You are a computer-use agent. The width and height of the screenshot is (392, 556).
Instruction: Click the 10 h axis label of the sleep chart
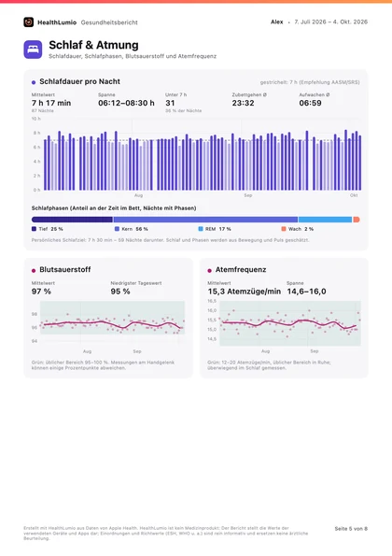36,119
